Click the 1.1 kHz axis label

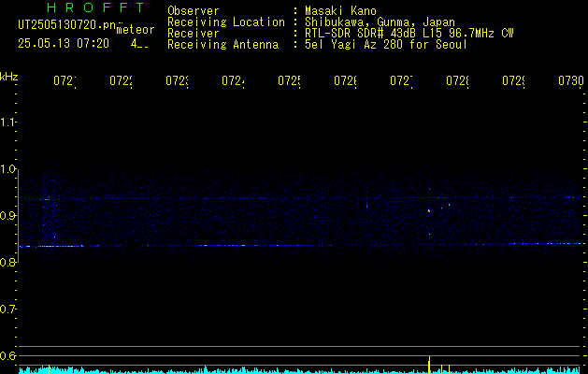[7, 122]
